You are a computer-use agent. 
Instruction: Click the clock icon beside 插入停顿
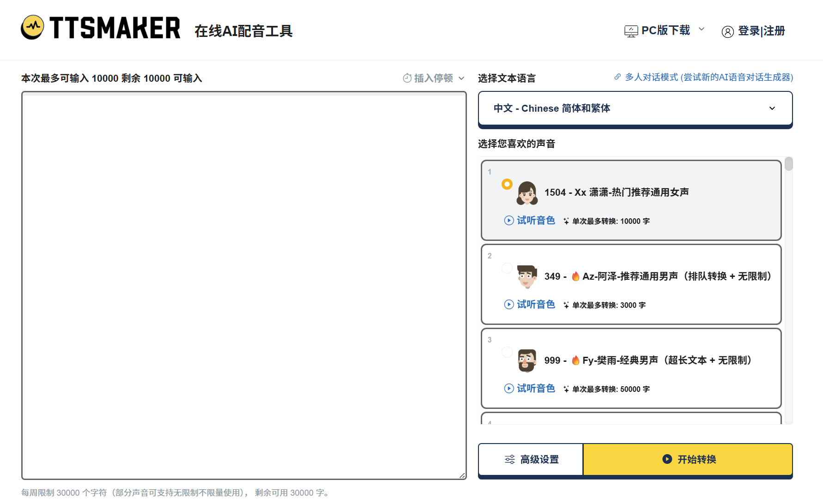(x=407, y=78)
